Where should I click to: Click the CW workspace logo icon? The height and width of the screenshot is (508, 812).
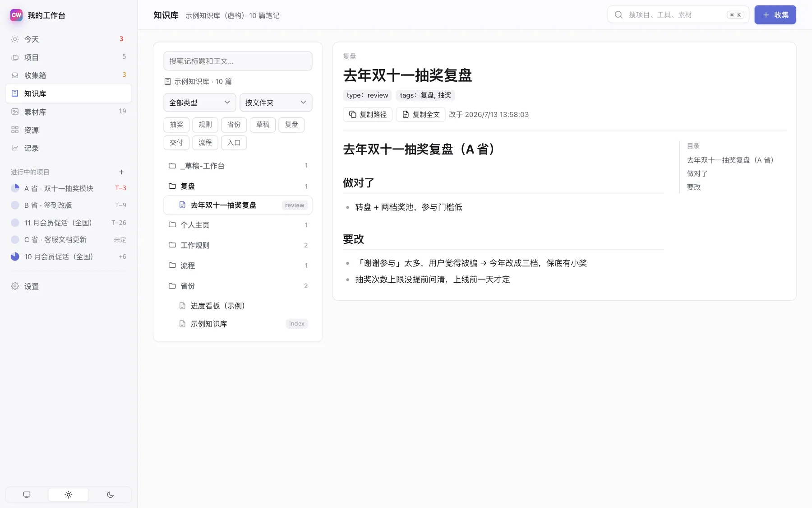[x=16, y=15]
